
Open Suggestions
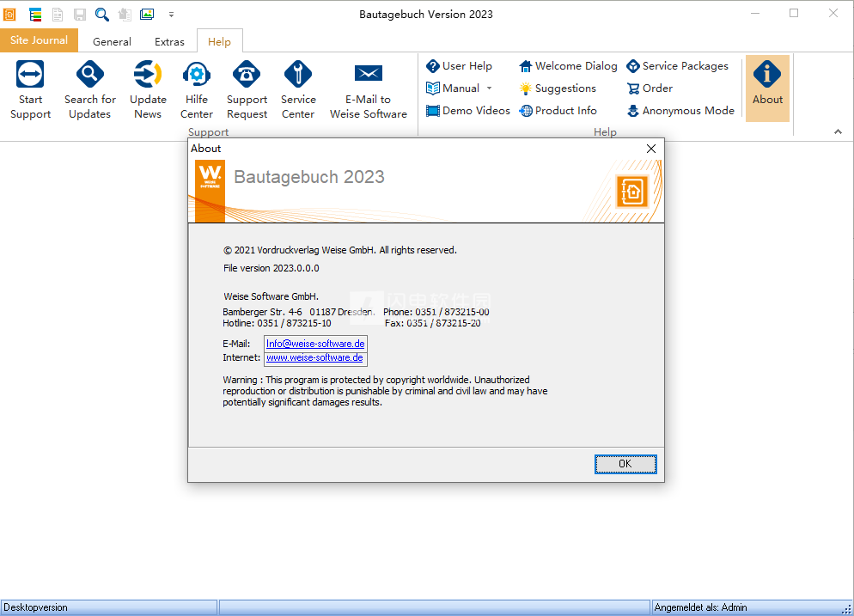(x=558, y=88)
